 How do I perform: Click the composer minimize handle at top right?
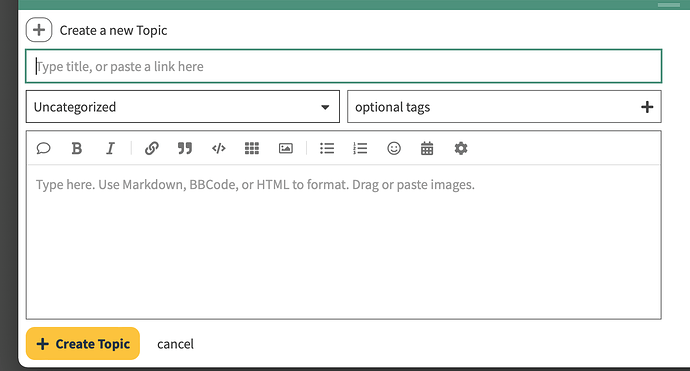668,5
